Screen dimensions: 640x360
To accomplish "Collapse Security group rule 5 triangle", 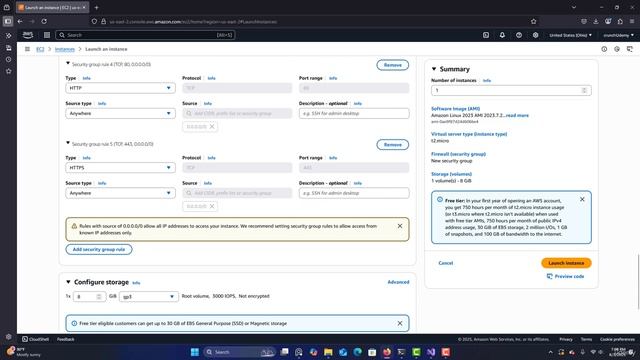I will click(68, 143).
